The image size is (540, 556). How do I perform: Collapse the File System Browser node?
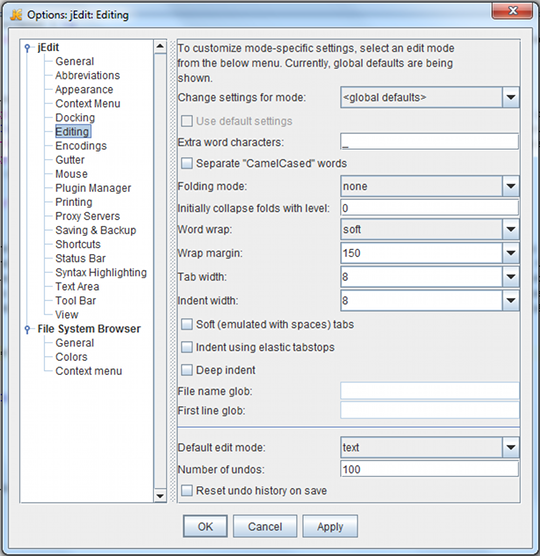[28, 329]
